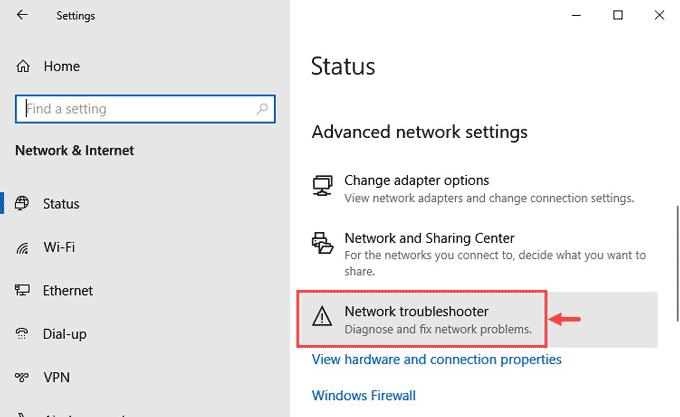Image resolution: width=680 pixels, height=417 pixels.
Task: Open Change adapter options
Action: click(x=474, y=189)
